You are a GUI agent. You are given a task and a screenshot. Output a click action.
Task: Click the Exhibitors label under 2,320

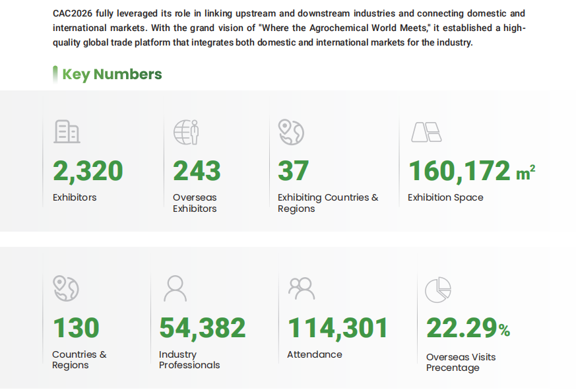(x=75, y=197)
